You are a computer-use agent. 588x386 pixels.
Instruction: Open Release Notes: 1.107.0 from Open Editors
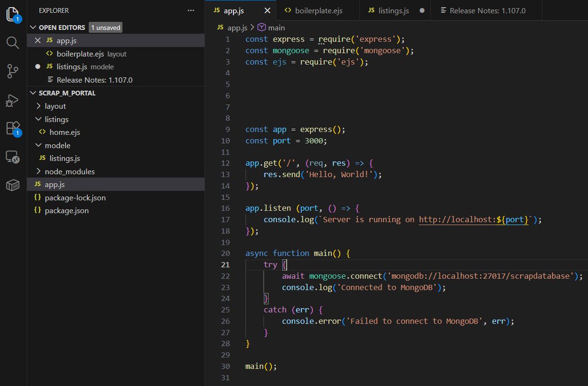(x=116, y=79)
